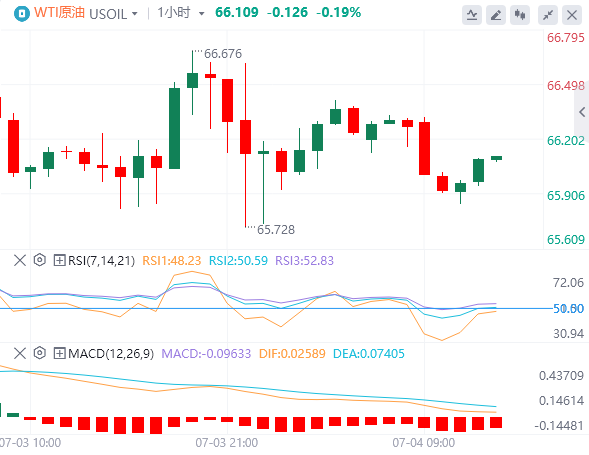This screenshot has width=589, height=455.
Task: Click the RSI1:48.23 value
Action: click(172, 260)
